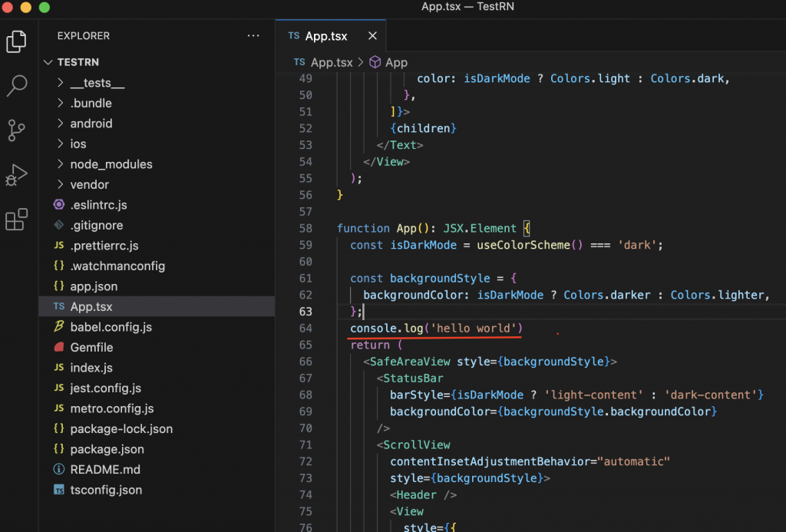The image size is (786, 532).
Task: Open the Source Control view
Action: click(17, 131)
